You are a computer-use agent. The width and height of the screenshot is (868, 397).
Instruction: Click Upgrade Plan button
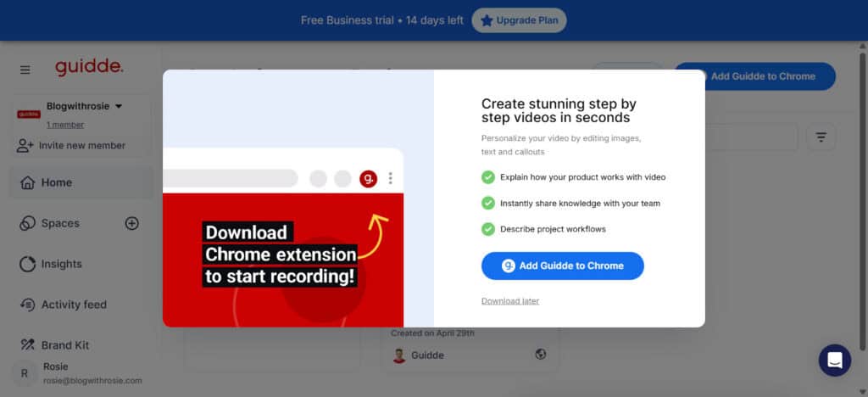[x=520, y=20]
